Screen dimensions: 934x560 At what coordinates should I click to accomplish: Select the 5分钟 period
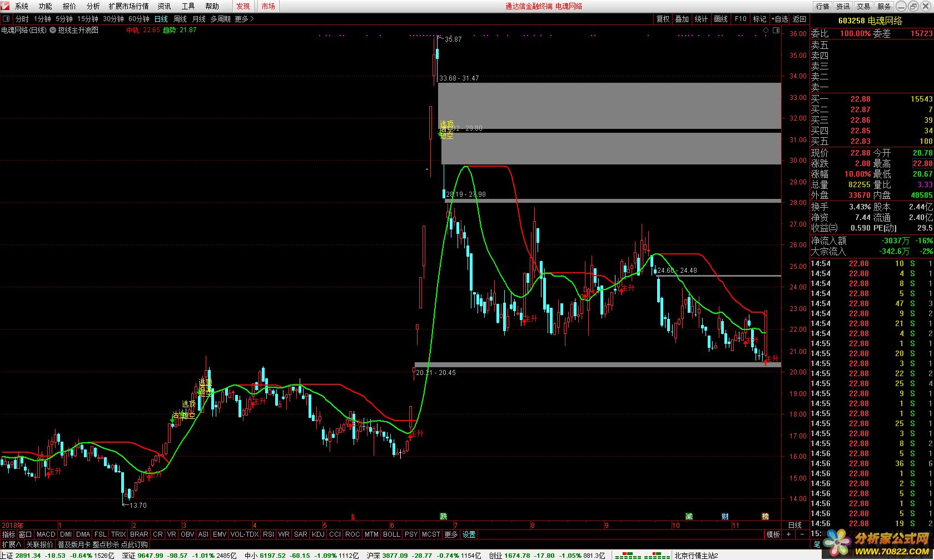pyautogui.click(x=64, y=19)
